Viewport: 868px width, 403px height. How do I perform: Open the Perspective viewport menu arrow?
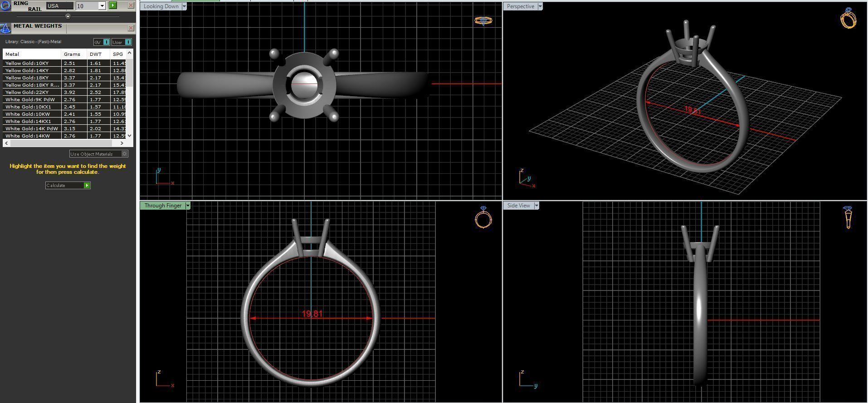click(540, 6)
